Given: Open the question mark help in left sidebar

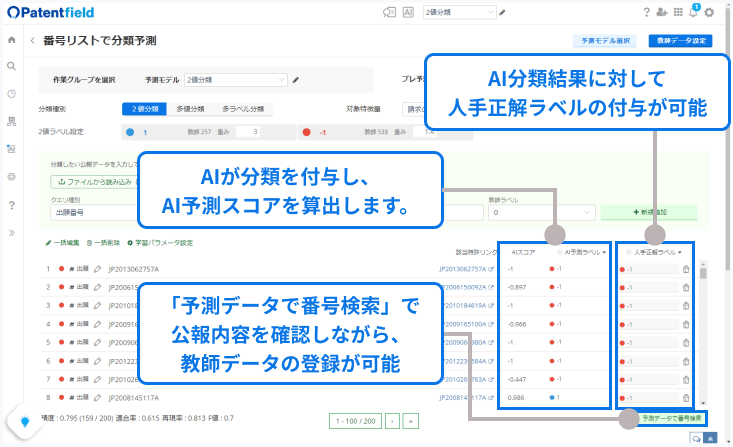Looking at the screenshot, I should 12,205.
